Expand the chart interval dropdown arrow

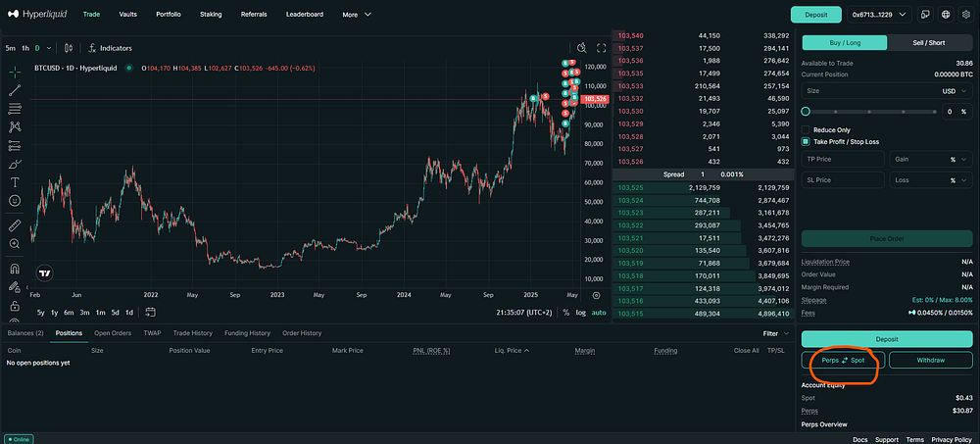tap(49, 48)
